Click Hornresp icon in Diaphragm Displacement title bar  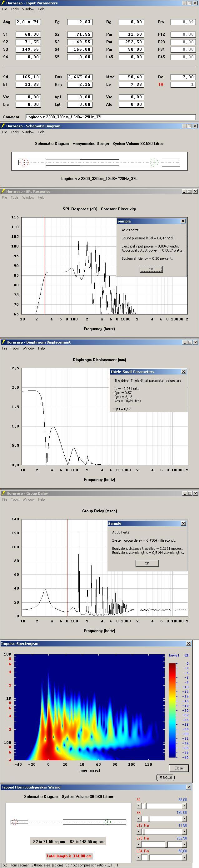click(x=3, y=342)
